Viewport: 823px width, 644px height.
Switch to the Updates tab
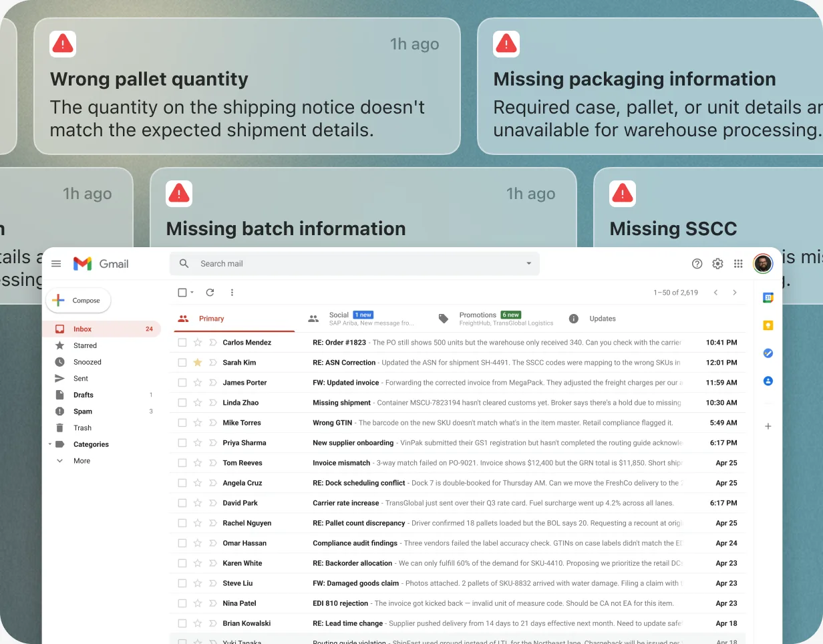click(x=592, y=319)
